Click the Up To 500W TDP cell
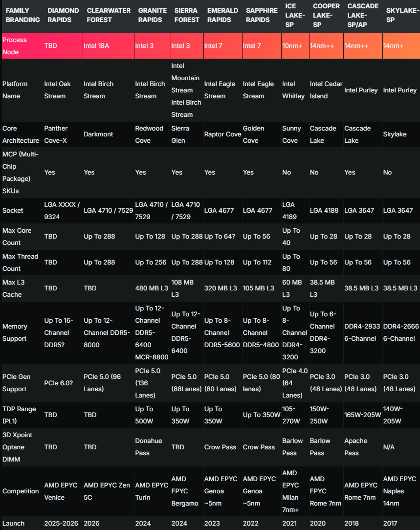This screenshot has width=420, height=530. click(x=153, y=415)
